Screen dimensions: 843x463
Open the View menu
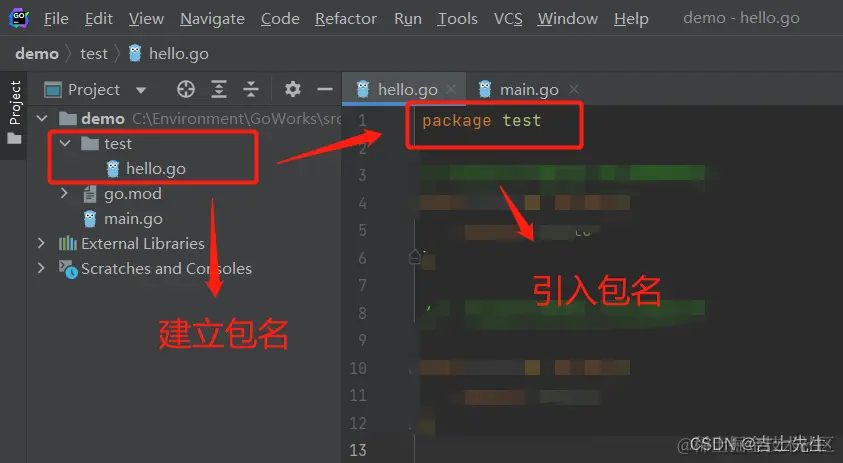pyautogui.click(x=146, y=19)
